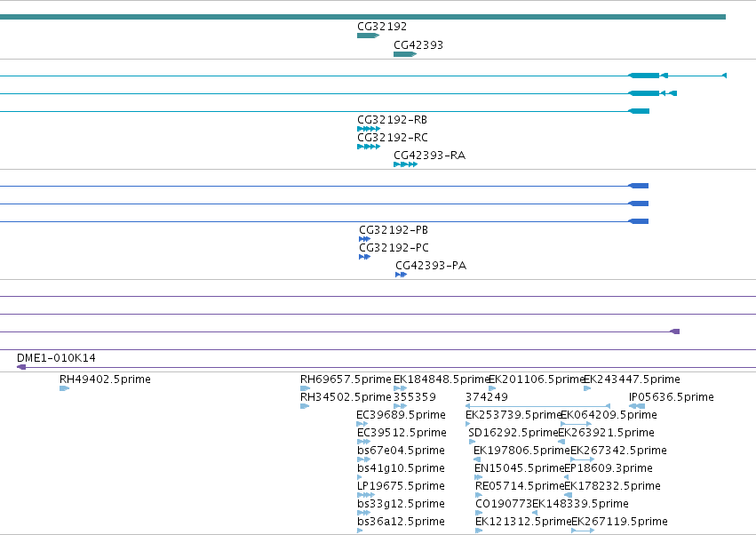Select the RH34502.5prime EST label
The image size is (756, 535).
[346, 397]
